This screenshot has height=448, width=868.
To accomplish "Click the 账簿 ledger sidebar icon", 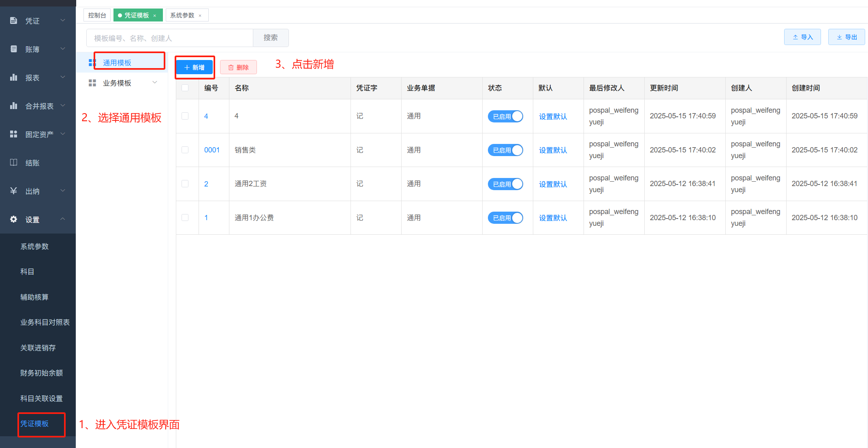I will click(x=13, y=49).
